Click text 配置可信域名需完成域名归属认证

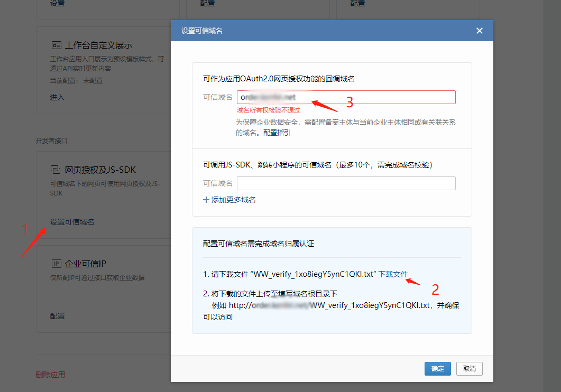pos(259,244)
